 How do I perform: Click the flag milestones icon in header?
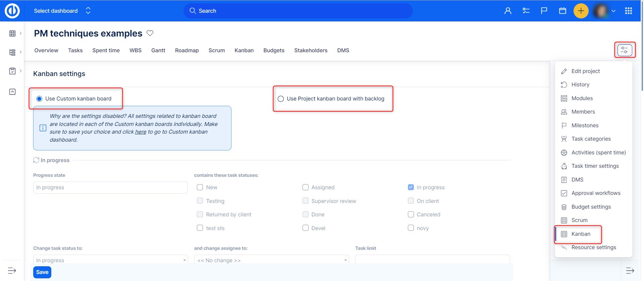[544, 11]
